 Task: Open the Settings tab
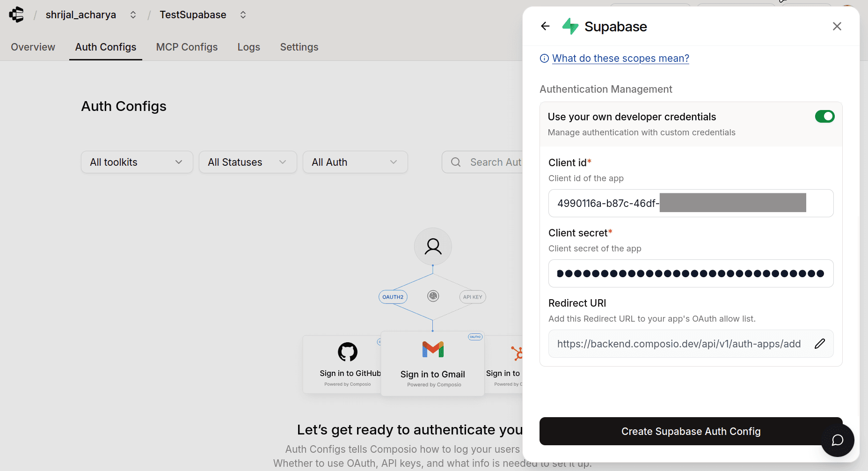299,47
